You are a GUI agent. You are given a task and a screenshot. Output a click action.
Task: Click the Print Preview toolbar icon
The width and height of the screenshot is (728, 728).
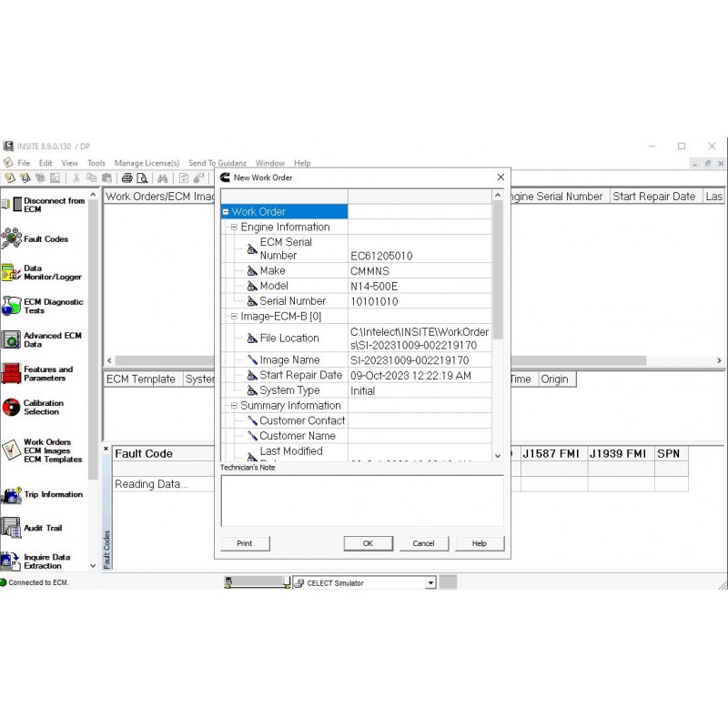pyautogui.click(x=142, y=177)
